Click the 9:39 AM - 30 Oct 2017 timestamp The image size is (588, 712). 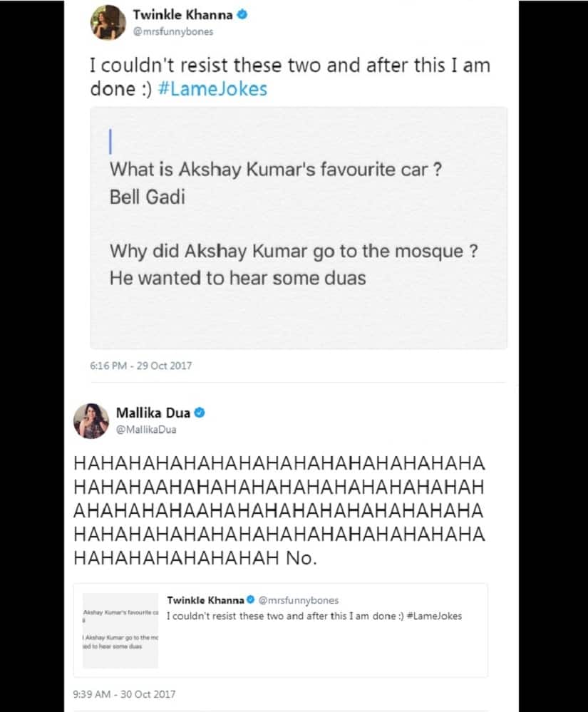point(124,693)
